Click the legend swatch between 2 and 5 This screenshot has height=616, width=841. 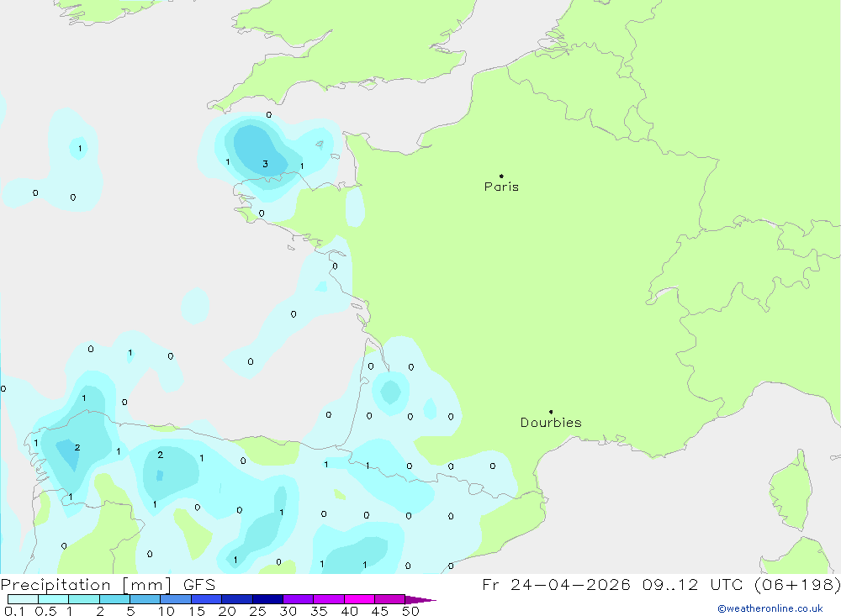coord(114,599)
